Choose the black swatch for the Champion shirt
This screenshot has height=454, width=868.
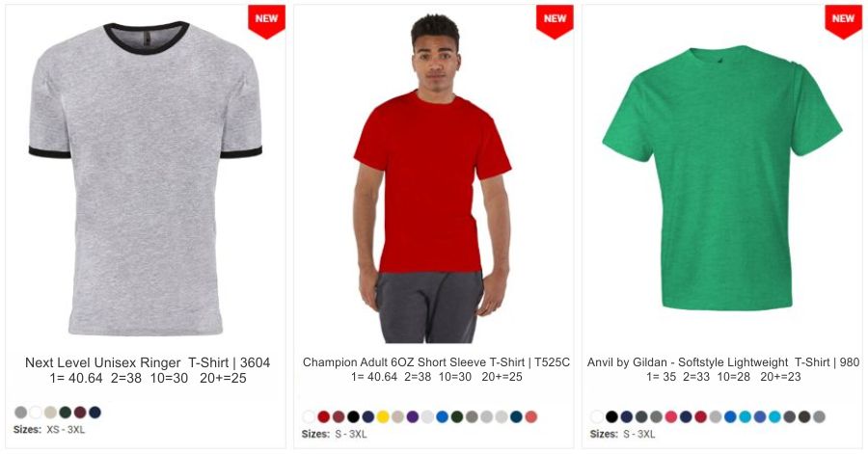(x=353, y=417)
